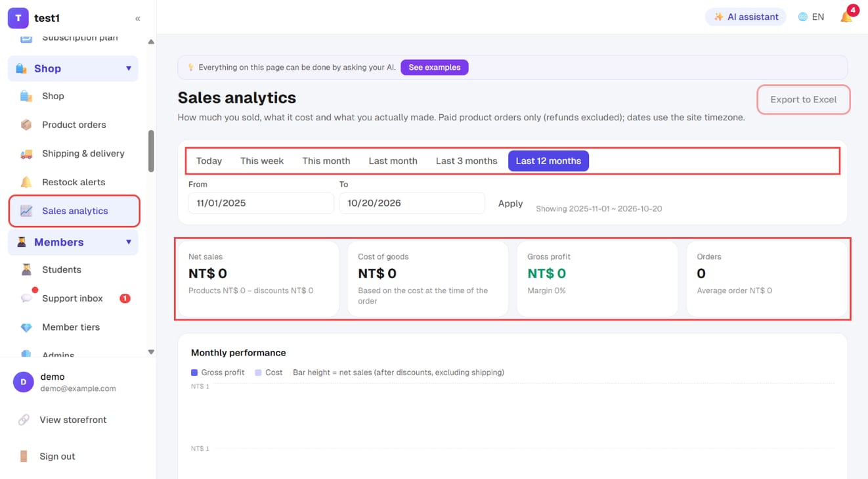Click the Gross profit legend swatch
The width and height of the screenshot is (868, 479).
tap(194, 373)
